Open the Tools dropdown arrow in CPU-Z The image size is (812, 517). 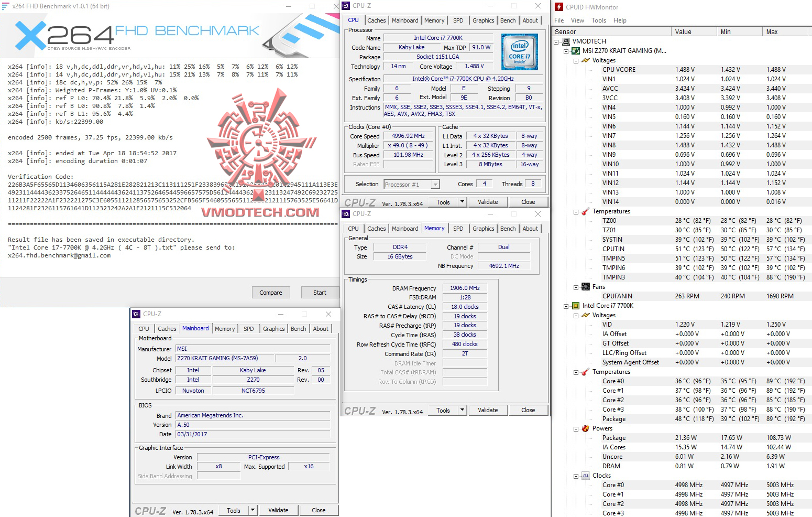click(x=463, y=201)
